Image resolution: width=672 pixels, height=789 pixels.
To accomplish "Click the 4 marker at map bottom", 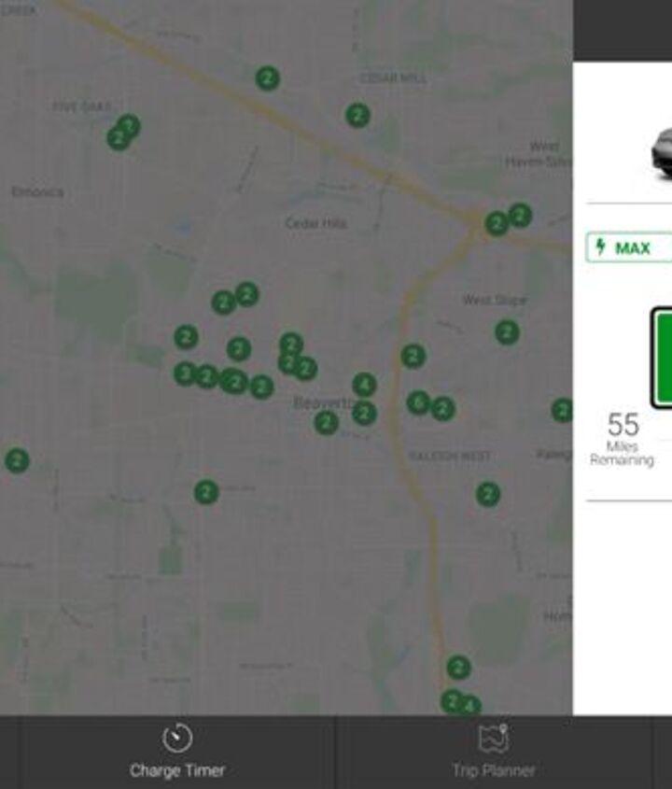I will tap(470, 706).
